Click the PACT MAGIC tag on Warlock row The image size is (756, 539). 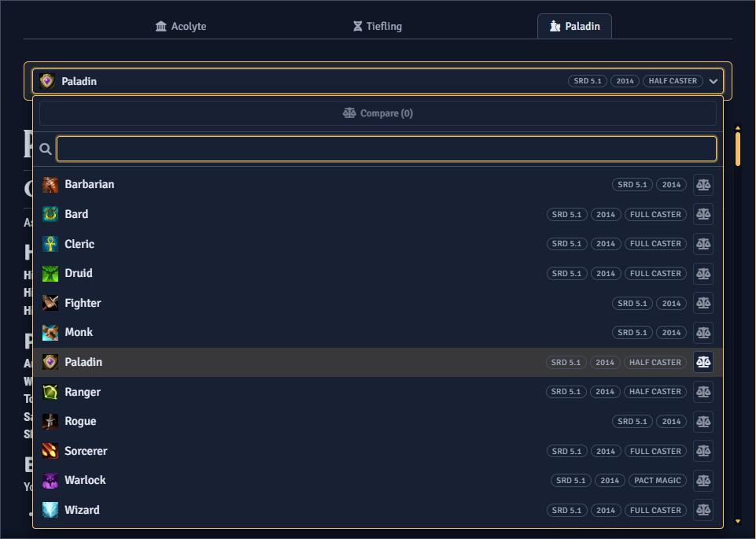(657, 481)
